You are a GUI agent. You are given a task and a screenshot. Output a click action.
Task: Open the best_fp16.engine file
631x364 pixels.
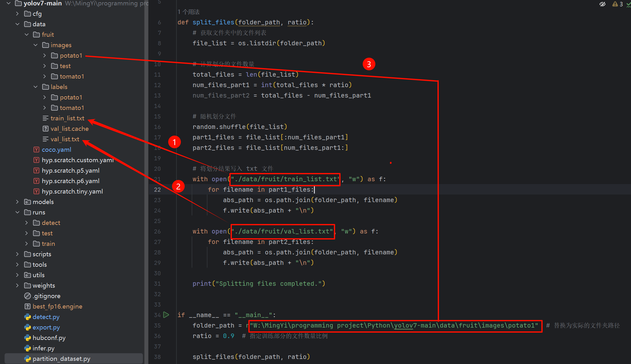[x=57, y=306]
